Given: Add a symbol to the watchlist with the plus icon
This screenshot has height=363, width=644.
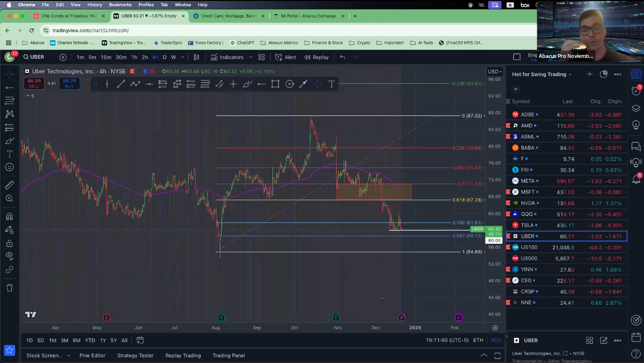Looking at the screenshot, I should tap(590, 74).
